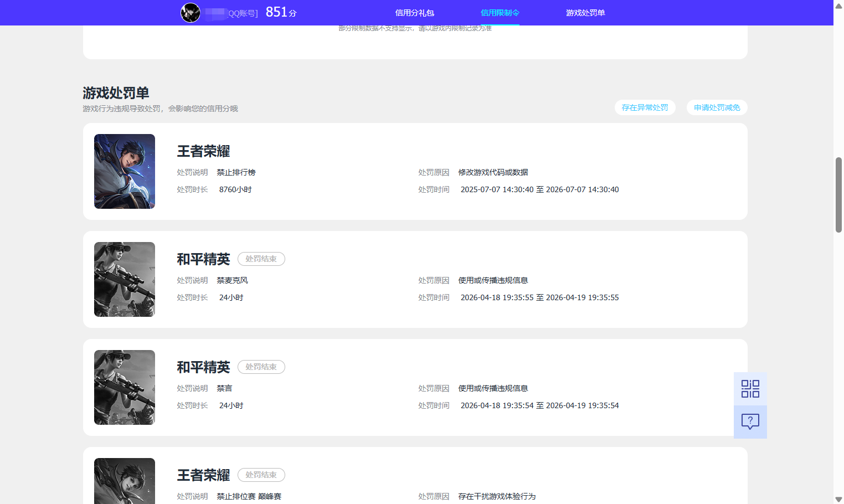844x504 pixels.
Task: Click 禁止排位赛 巅峰赛 description
Action: [249, 496]
